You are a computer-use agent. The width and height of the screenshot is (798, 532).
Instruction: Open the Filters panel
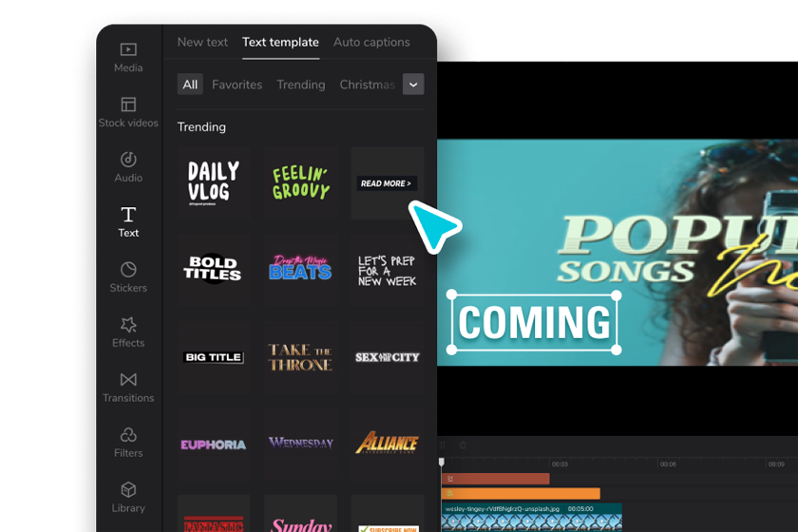click(128, 443)
